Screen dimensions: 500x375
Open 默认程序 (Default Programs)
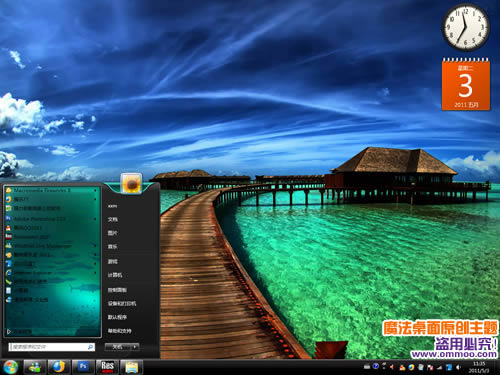(117, 317)
